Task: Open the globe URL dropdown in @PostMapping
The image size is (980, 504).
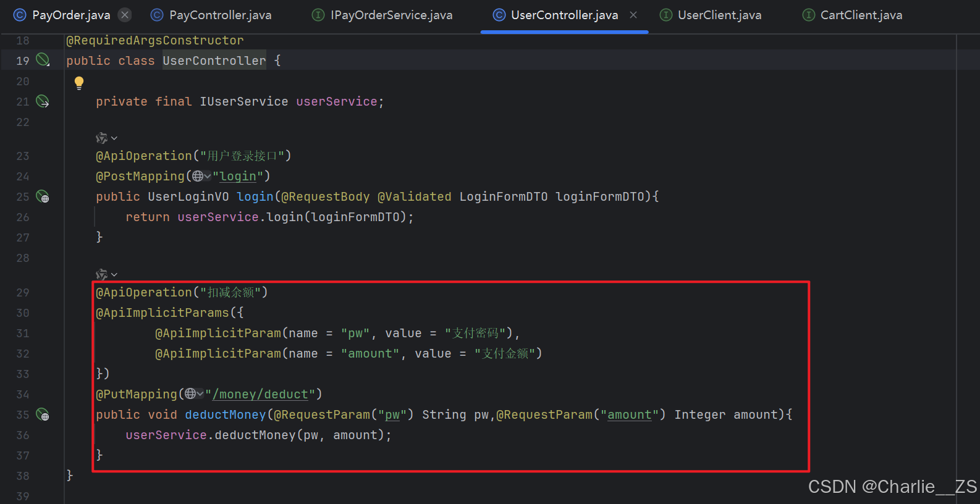Action: coord(201,176)
